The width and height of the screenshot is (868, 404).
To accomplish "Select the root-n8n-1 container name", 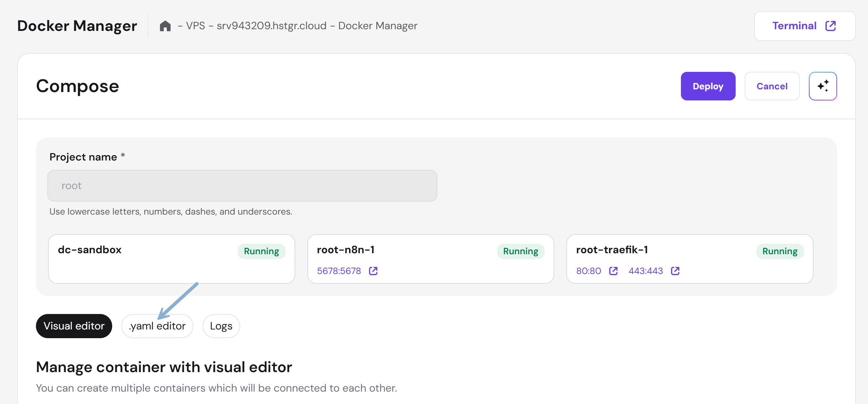I will tap(346, 250).
